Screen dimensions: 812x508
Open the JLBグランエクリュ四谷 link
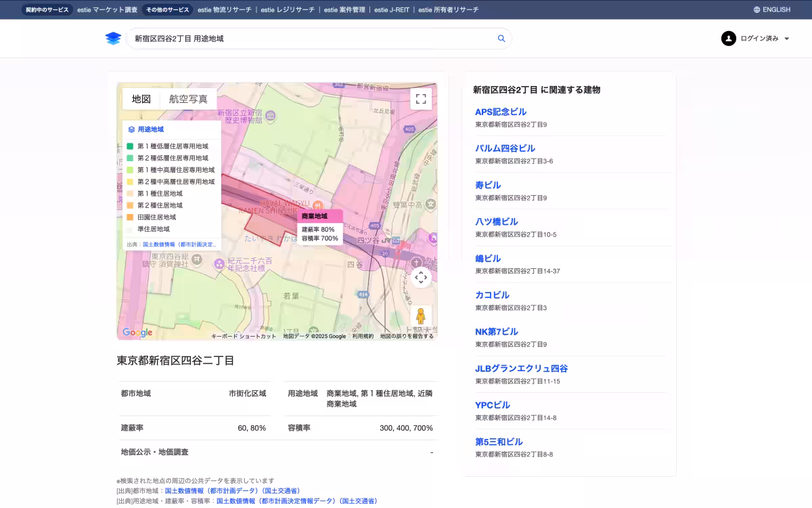click(521, 368)
